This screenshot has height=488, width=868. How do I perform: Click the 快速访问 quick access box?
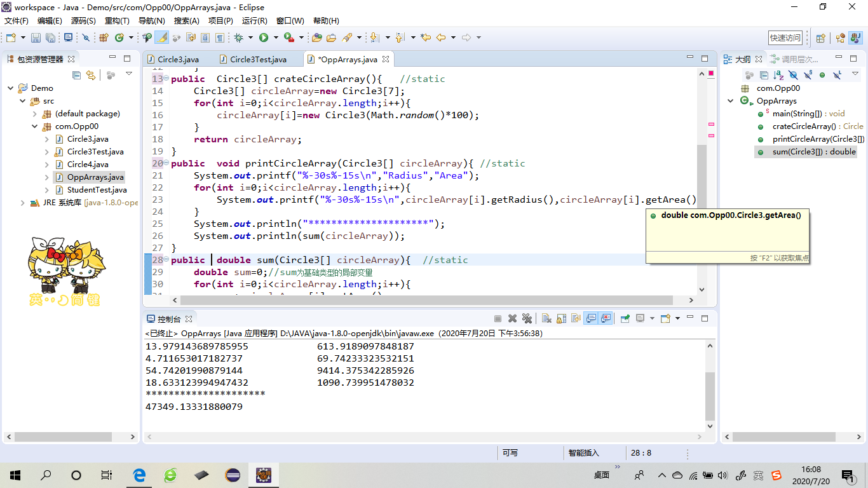(x=785, y=37)
